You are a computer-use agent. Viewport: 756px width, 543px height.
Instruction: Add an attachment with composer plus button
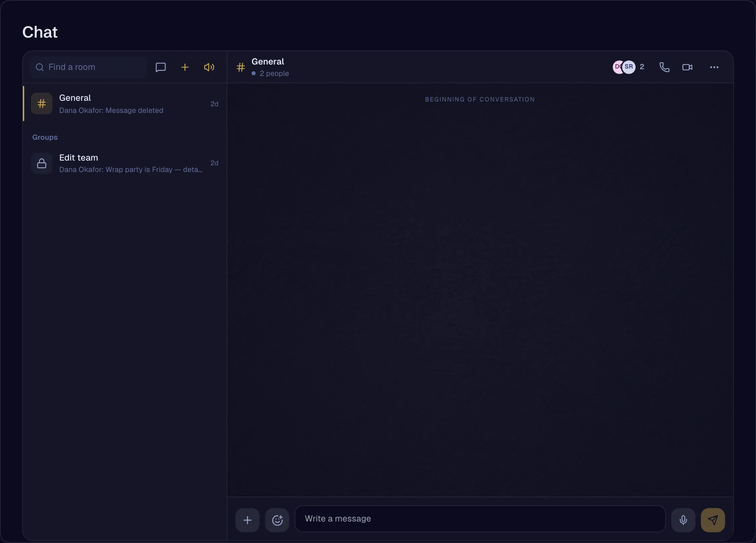tap(248, 520)
